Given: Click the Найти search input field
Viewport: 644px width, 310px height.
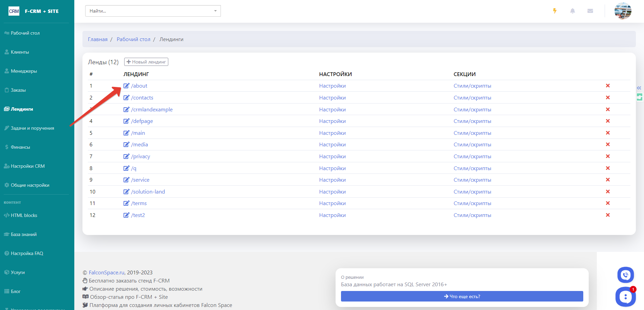Looking at the screenshot, I should (x=149, y=11).
